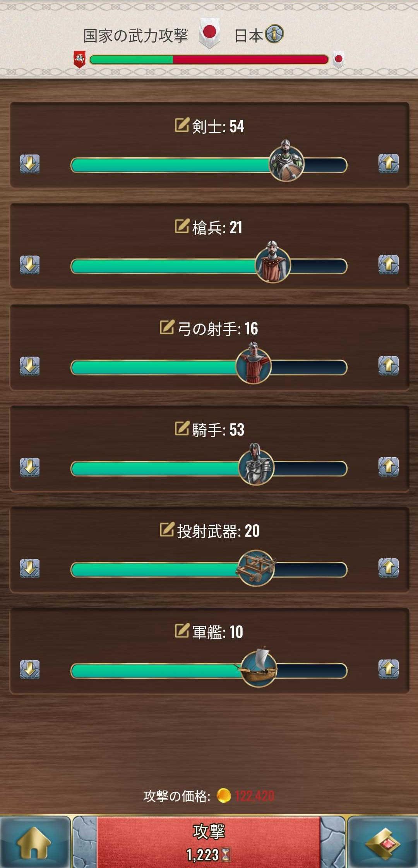The height and width of the screenshot is (868, 418).
Task: Decrease 弓の射手 count with down arrow
Action: coord(30,366)
